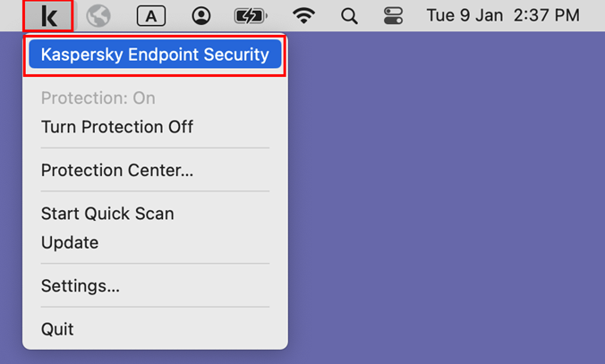
Task: Click the empty purple desktop area
Action: click(447, 206)
